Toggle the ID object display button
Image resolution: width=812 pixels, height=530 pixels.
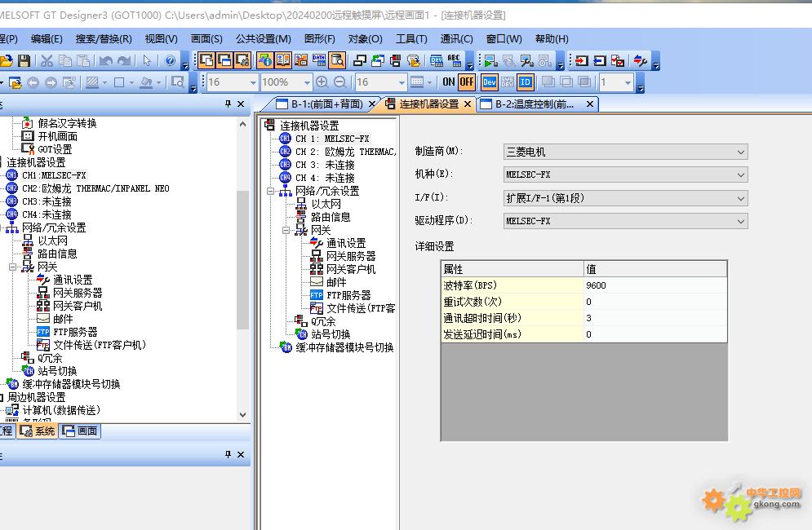coord(526,82)
